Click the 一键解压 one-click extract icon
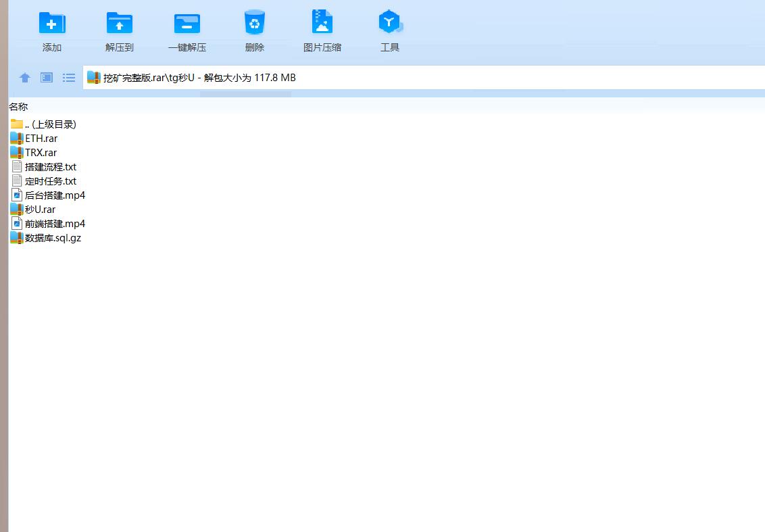Screen dimensions: 765x532 tap(187, 24)
